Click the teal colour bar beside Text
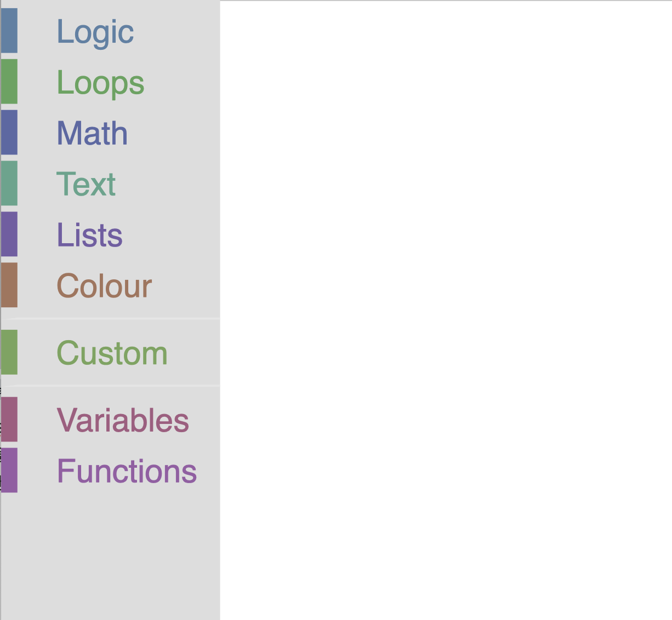Image resolution: width=672 pixels, height=620 pixels. (x=9, y=183)
